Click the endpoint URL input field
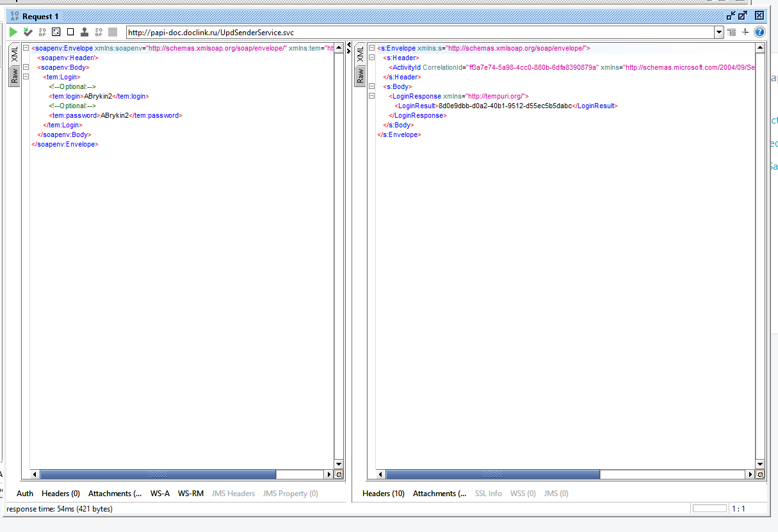 (x=420, y=32)
